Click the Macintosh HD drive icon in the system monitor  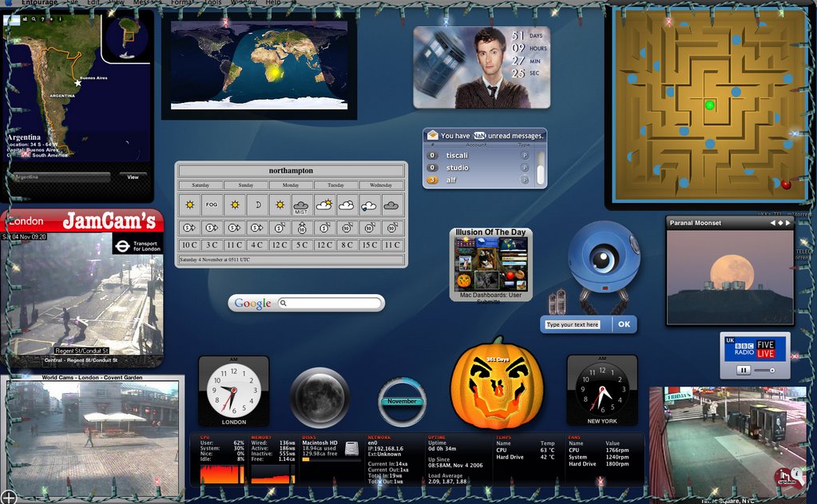click(351, 449)
